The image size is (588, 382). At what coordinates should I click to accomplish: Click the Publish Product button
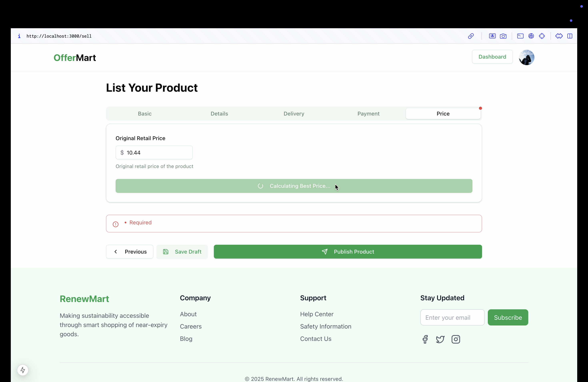click(348, 252)
